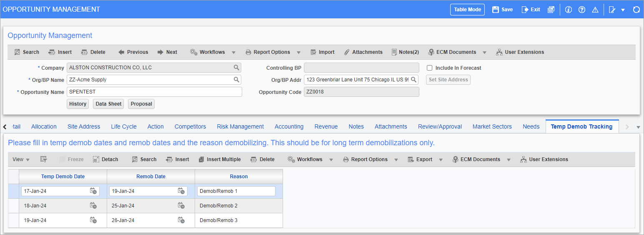Image resolution: width=644 pixels, height=235 pixels.
Task: Click the edit page icon in header
Action: tap(612, 10)
